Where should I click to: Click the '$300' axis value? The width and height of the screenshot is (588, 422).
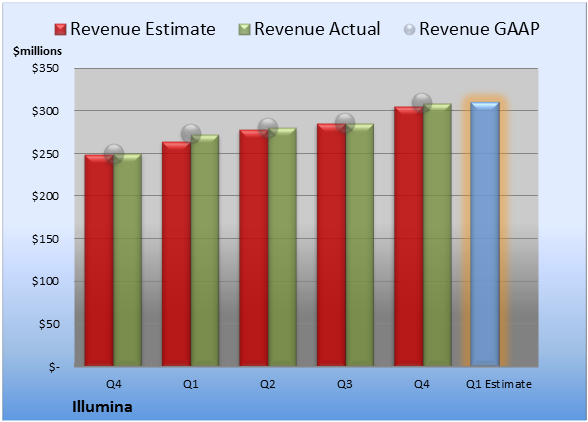point(45,111)
